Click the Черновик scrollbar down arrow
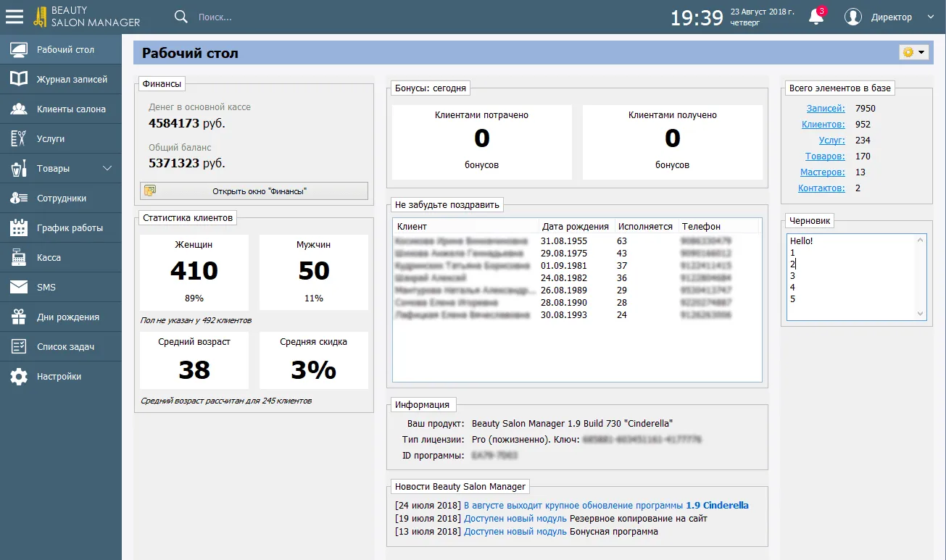946x560 pixels. point(921,314)
